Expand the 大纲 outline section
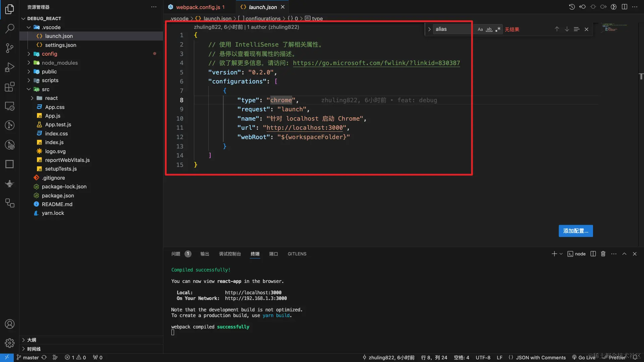Viewport: 644px width, 362px height. tap(32, 340)
